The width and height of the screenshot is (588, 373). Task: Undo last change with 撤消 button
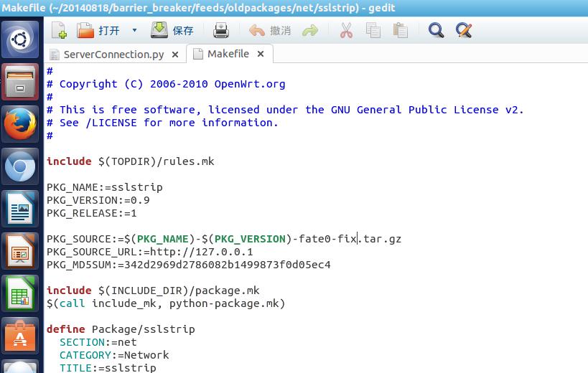(x=270, y=30)
